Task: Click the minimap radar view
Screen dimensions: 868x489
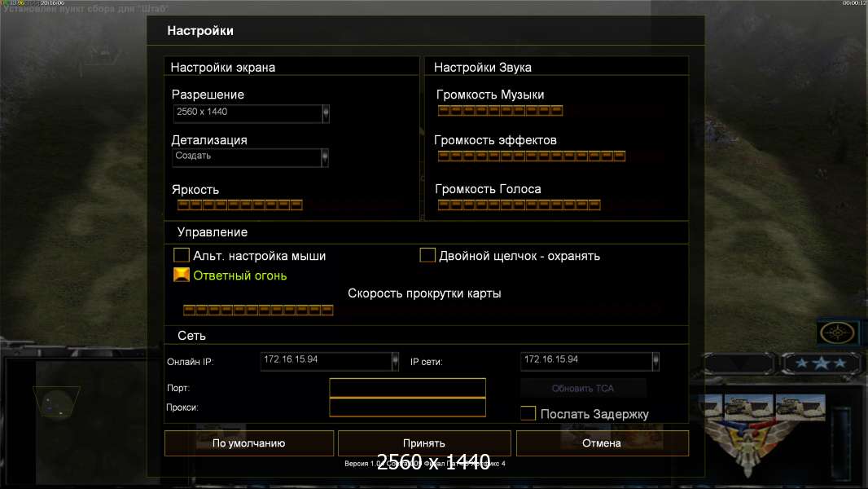Action: click(x=56, y=402)
